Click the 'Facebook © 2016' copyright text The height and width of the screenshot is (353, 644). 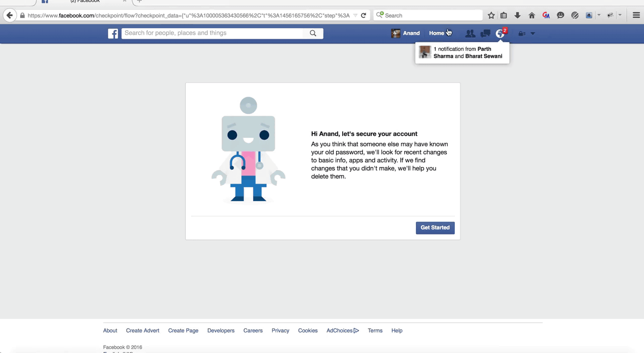pyautogui.click(x=123, y=347)
